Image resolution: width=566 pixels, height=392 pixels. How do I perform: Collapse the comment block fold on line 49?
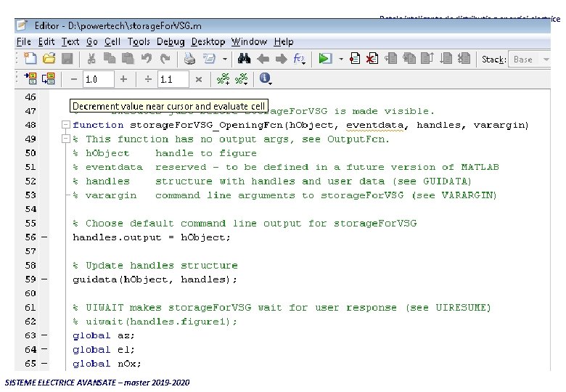[x=66, y=139]
